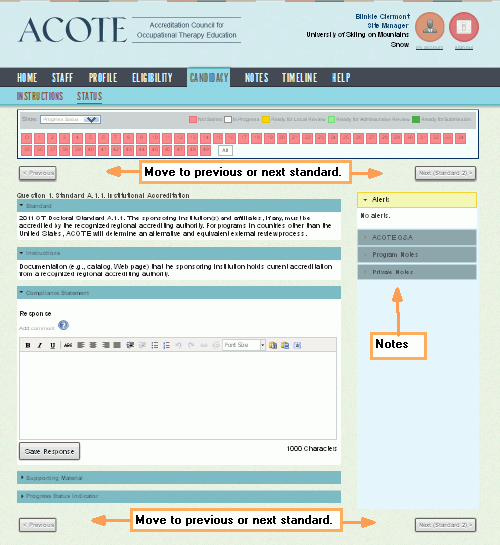This screenshot has width=500, height=545.
Task: Select standard box 7 in the grid
Action: pos(116,138)
